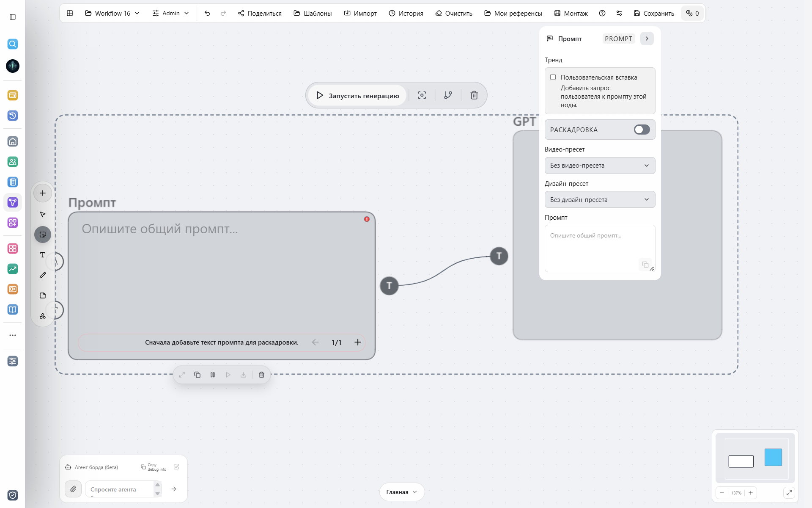This screenshot has height=508, width=812.
Task: Click the undo arrow icon
Action: (207, 13)
